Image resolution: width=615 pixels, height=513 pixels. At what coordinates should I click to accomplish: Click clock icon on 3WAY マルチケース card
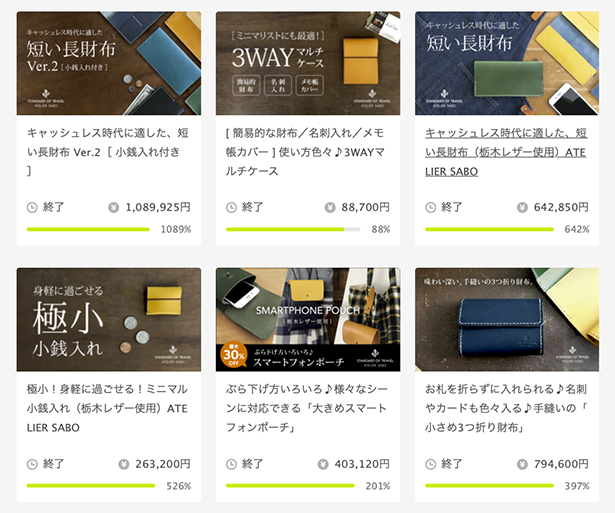[231, 207]
